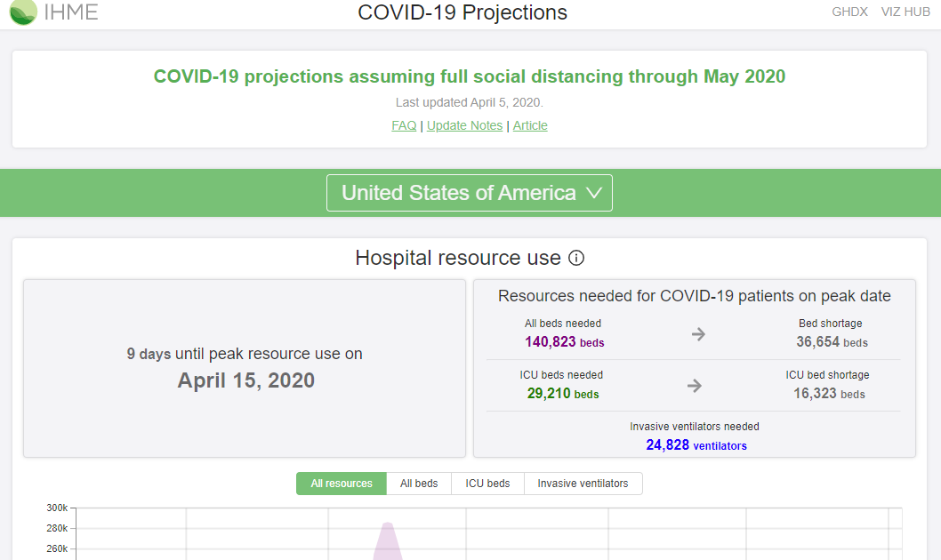The image size is (941, 560).
Task: Open the Article link
Action: pyautogui.click(x=530, y=125)
